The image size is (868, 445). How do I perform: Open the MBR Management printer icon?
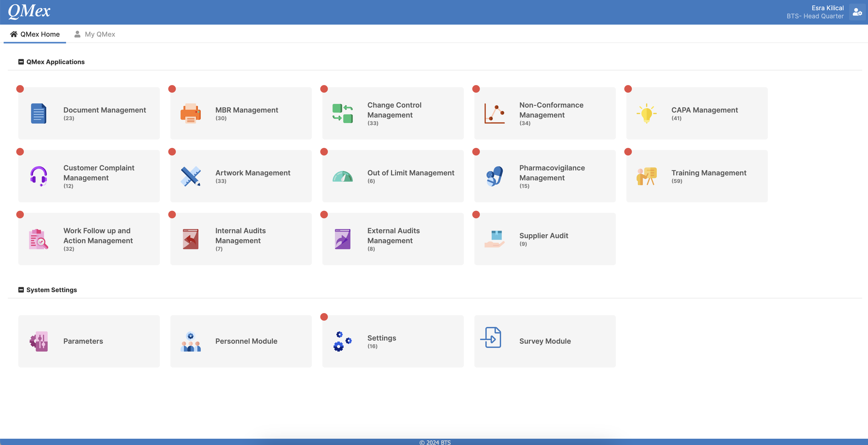point(190,113)
